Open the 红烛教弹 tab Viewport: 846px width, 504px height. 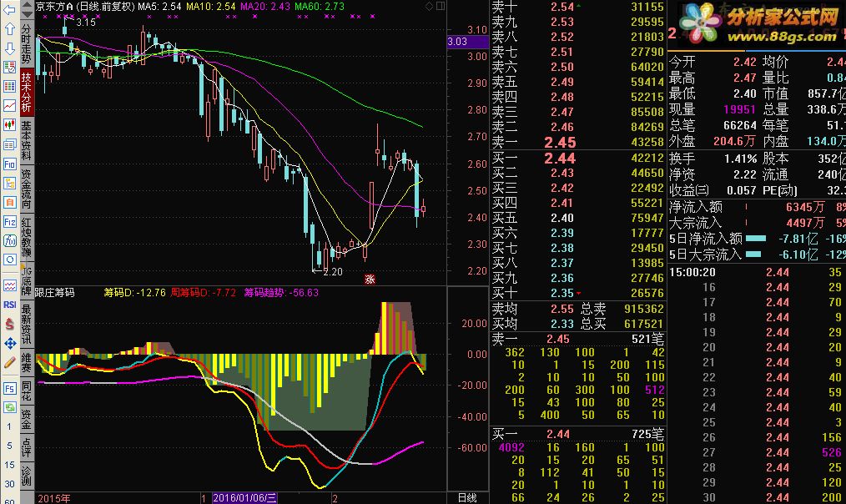(27, 236)
